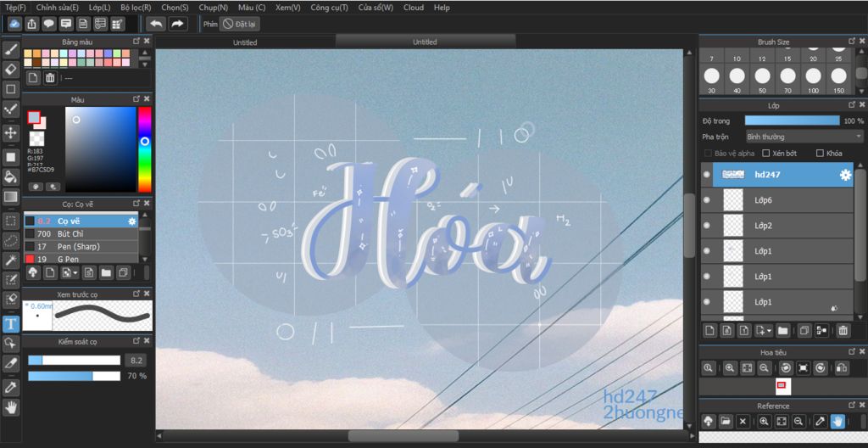Enable the Khóa checkbox
868x448 pixels.
[x=820, y=153]
